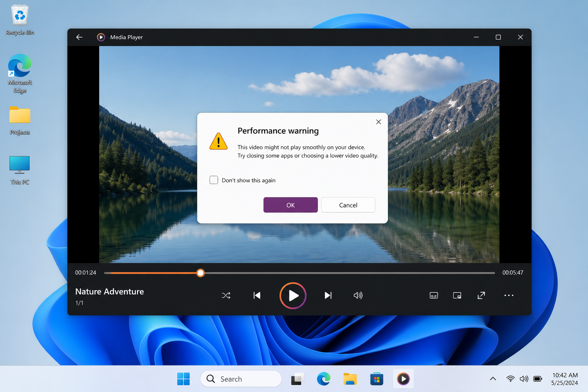This screenshot has height=392, width=588.
Task: Launch Edge from the taskbar
Action: [323, 379]
